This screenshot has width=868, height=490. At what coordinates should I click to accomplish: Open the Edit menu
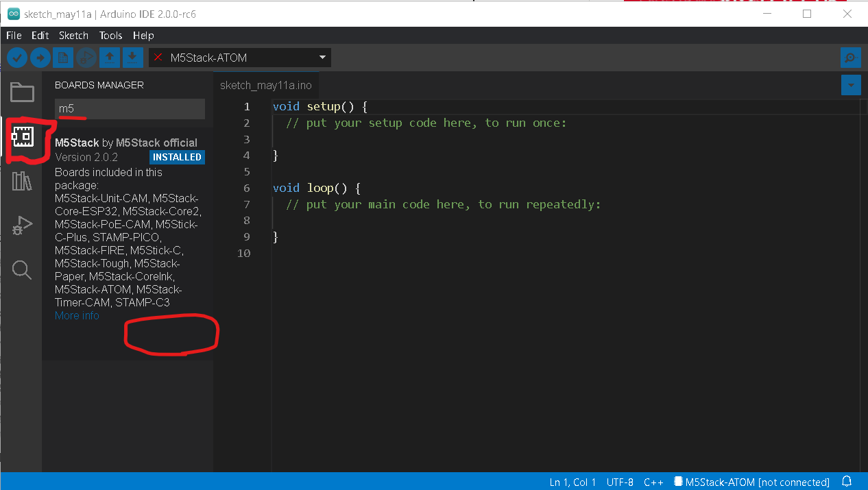pos(40,36)
